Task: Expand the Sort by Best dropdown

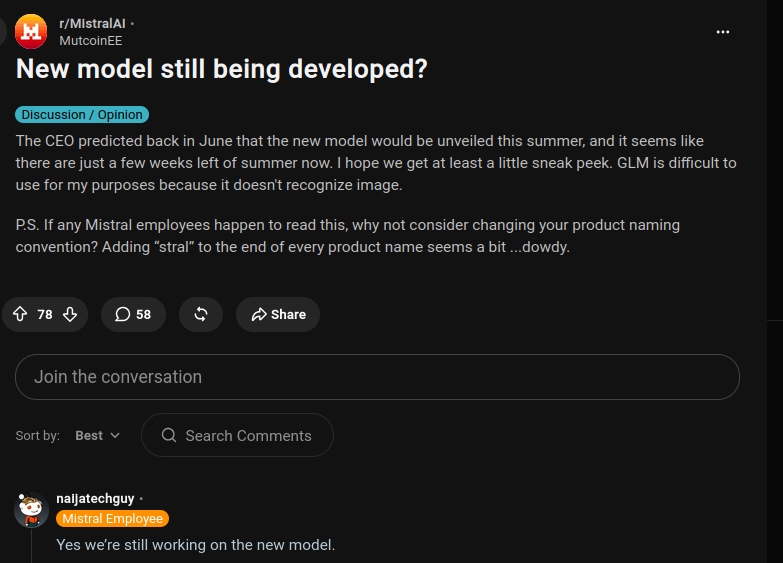Action: (97, 436)
